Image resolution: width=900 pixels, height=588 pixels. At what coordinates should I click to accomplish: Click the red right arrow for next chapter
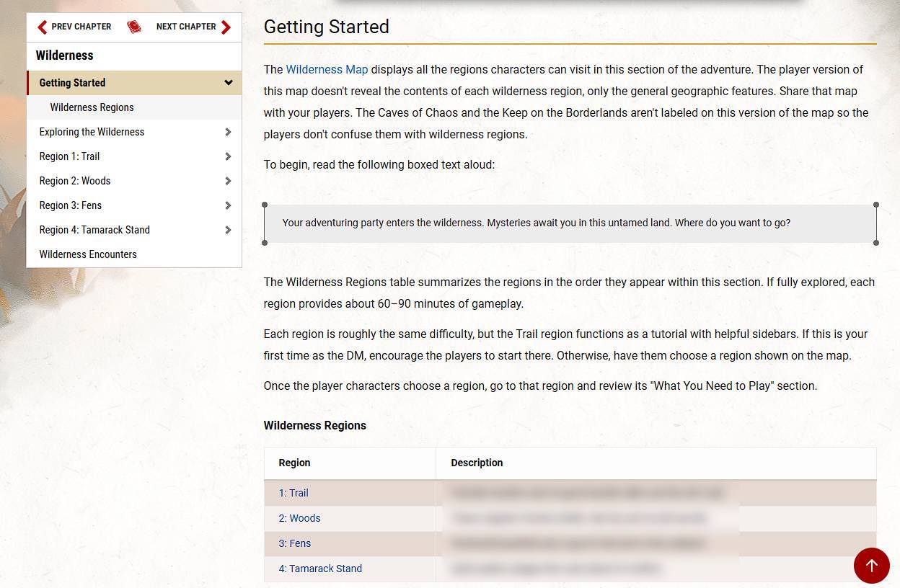coord(226,27)
